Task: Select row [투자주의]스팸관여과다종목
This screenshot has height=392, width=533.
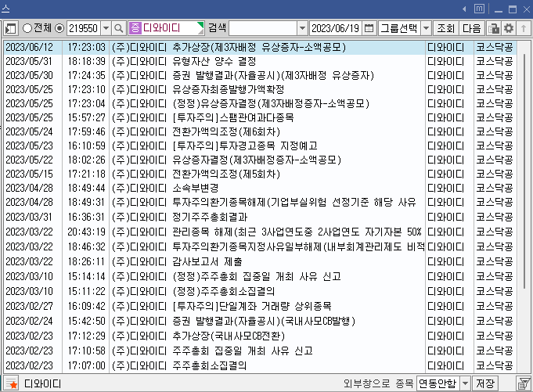Action: (x=261, y=117)
